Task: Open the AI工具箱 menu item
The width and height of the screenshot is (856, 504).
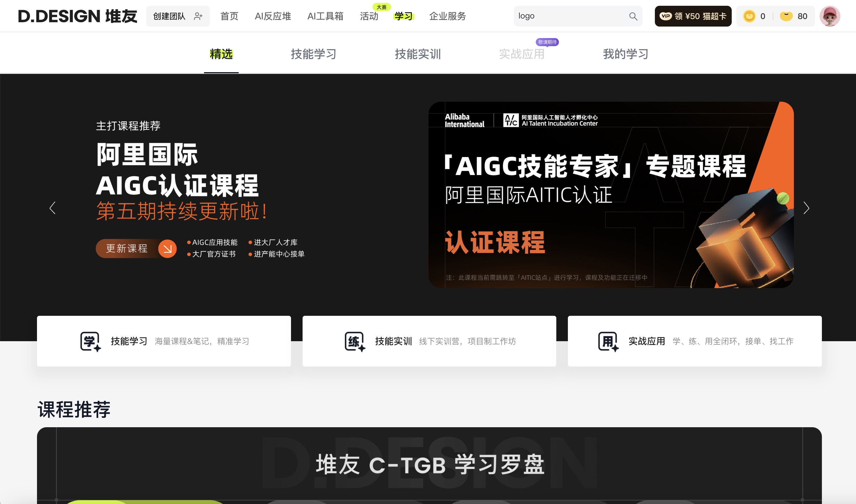Action: coord(325,16)
